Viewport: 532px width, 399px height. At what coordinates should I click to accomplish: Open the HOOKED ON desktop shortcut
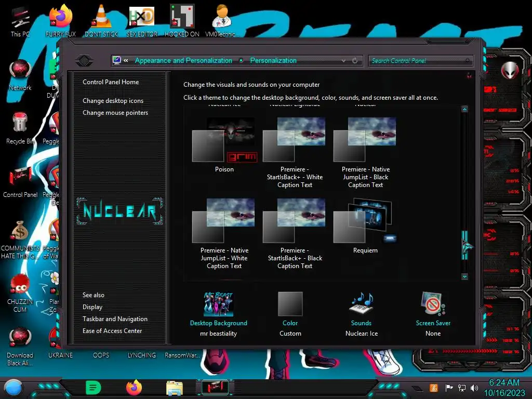point(182,21)
